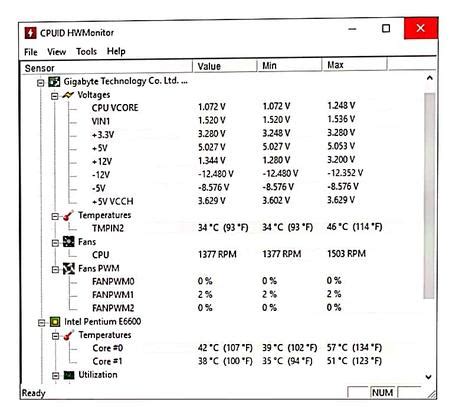Close the HWMonitor window
Image resolution: width=459 pixels, height=412 pixels.
[421, 28]
